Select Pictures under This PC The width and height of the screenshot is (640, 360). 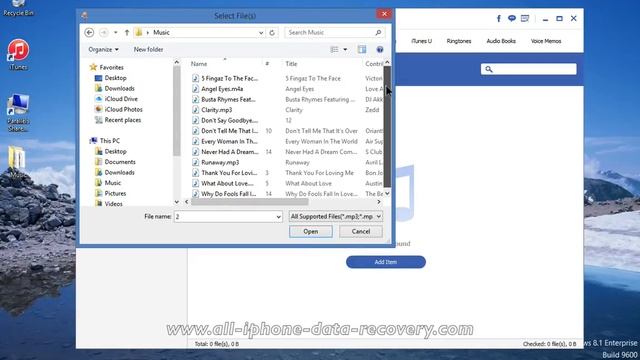(x=115, y=193)
